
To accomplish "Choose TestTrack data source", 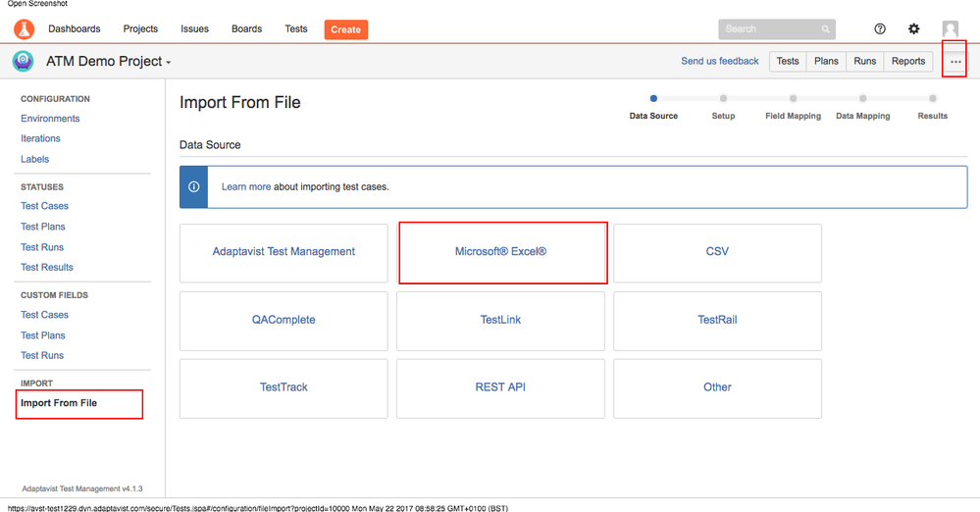I will coord(284,388).
